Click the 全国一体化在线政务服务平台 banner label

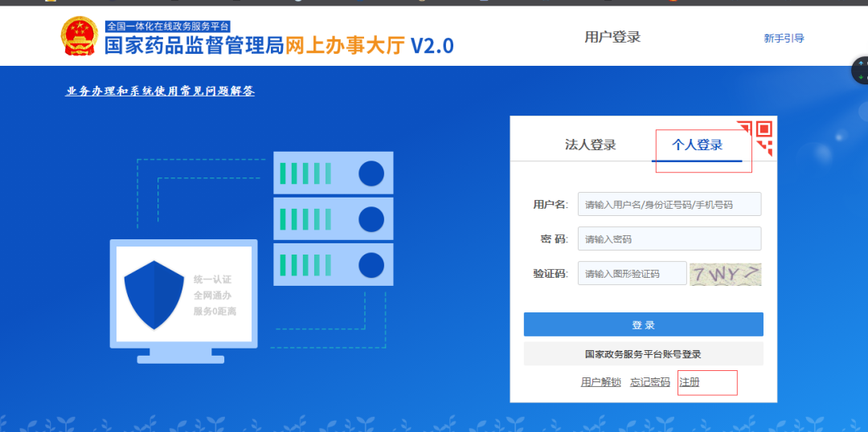[167, 26]
